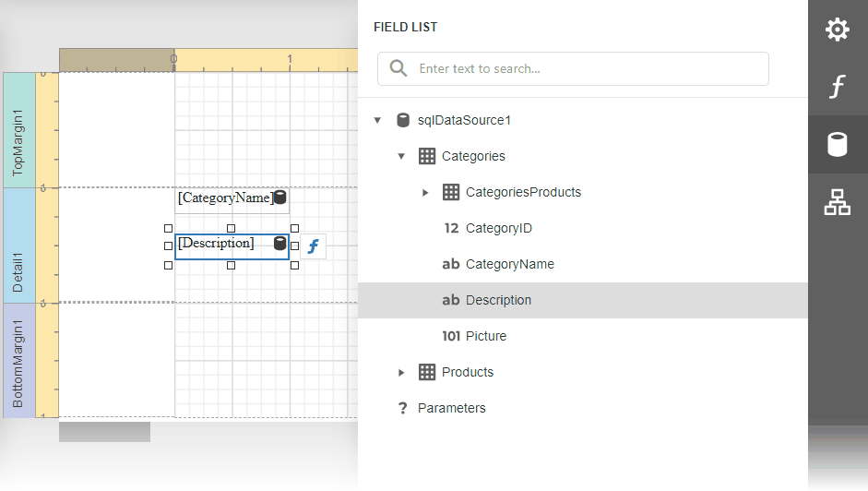Viewport: 868px width, 491px height.
Task: Click the Parameters item
Action: pyautogui.click(x=451, y=408)
